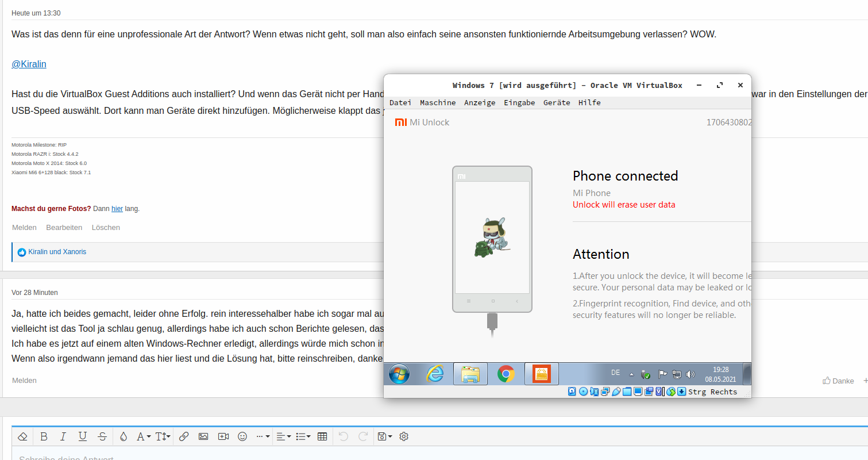This screenshot has width=868, height=460.
Task: Open volume speaker tray icon
Action: 690,374
